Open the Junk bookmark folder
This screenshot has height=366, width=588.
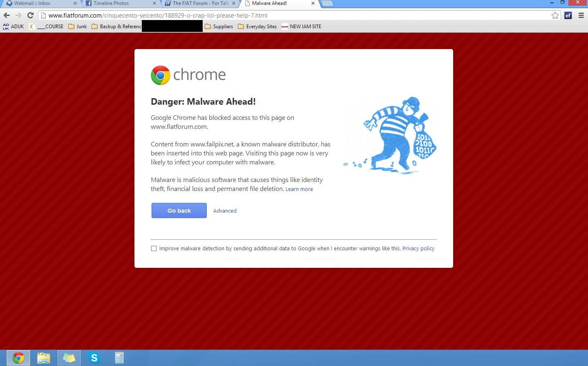point(78,27)
